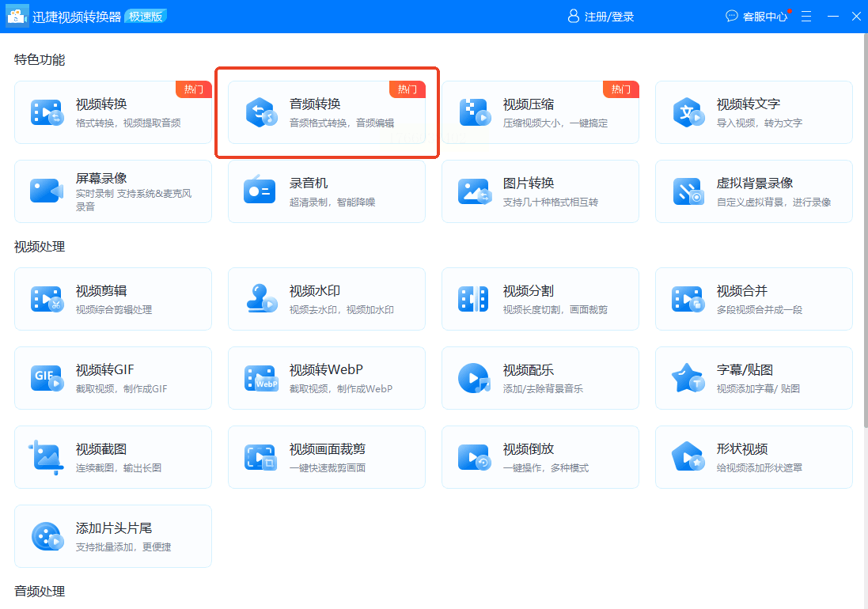Click the 视频画面裁剪 frame icon
The height and width of the screenshot is (609, 868).
(260, 457)
